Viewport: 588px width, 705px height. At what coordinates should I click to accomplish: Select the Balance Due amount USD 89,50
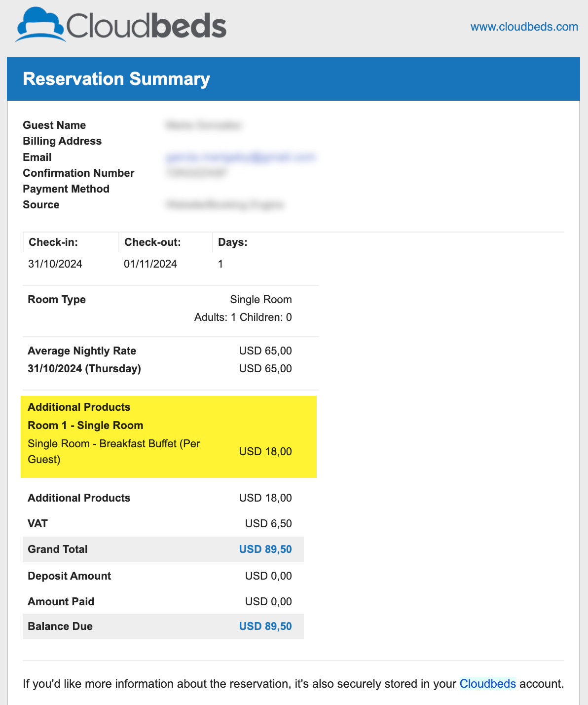[265, 627]
